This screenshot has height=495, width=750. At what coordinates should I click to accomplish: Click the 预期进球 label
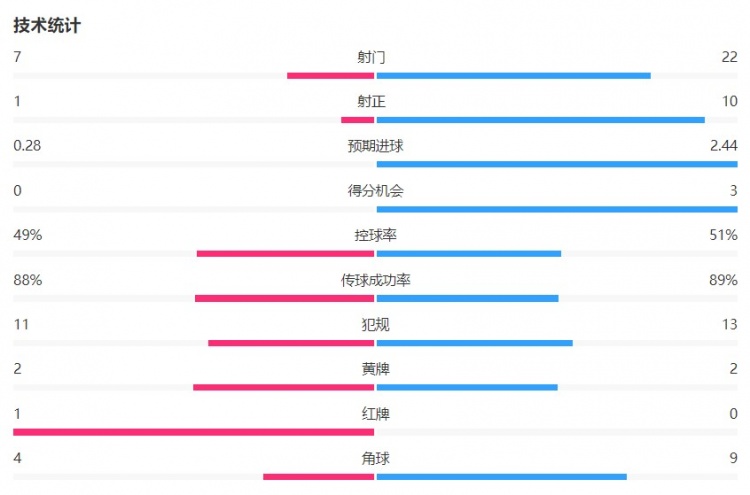click(375, 146)
